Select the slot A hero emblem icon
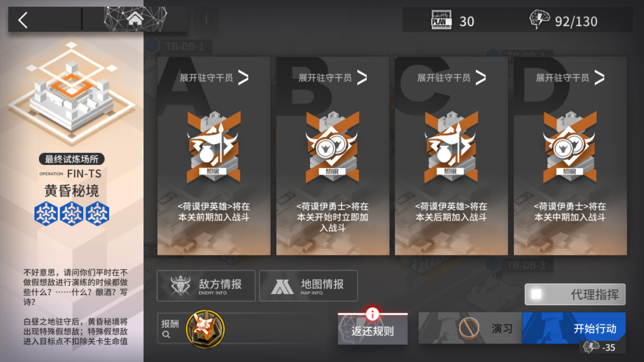Screen dimensions: 644x362 point(214,147)
